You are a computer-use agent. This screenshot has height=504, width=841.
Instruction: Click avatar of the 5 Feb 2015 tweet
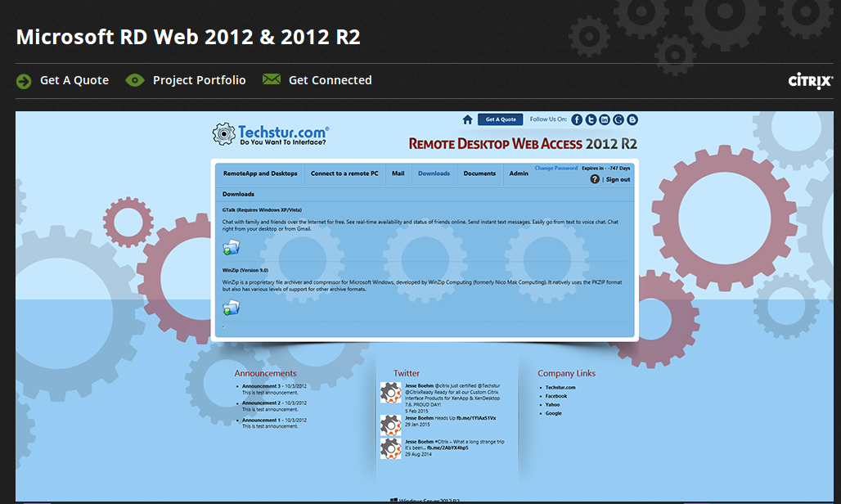click(x=390, y=393)
